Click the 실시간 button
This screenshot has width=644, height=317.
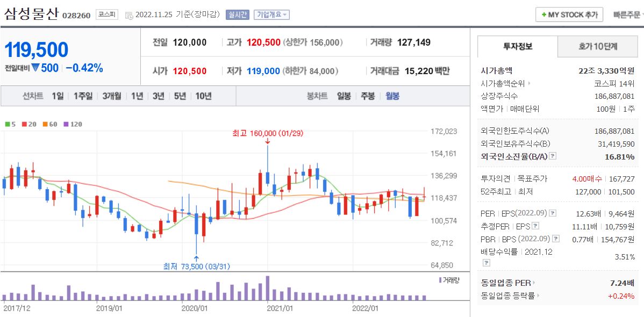click(238, 15)
